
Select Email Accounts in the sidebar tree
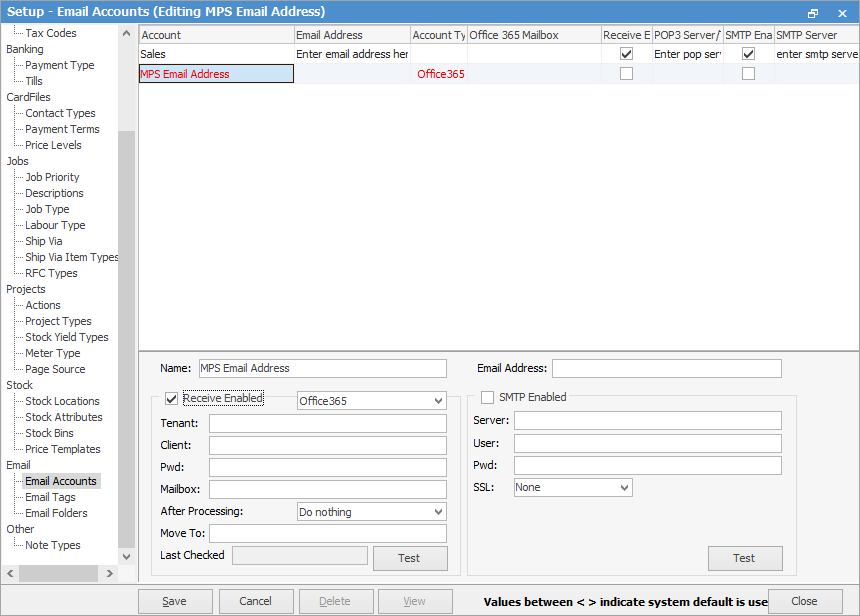[x=61, y=480]
